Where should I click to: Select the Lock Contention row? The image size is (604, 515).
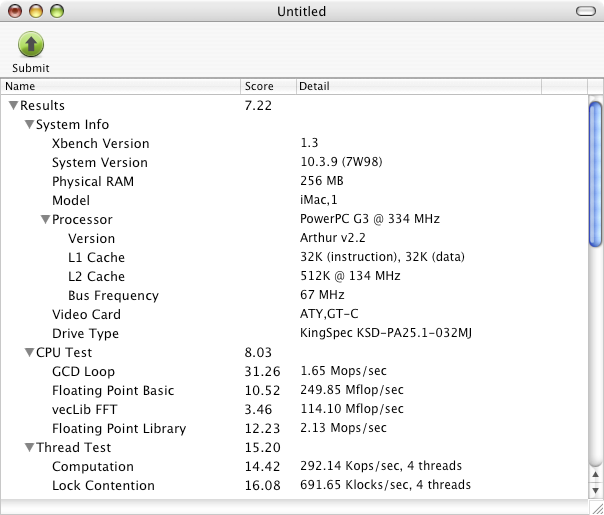pos(294,485)
